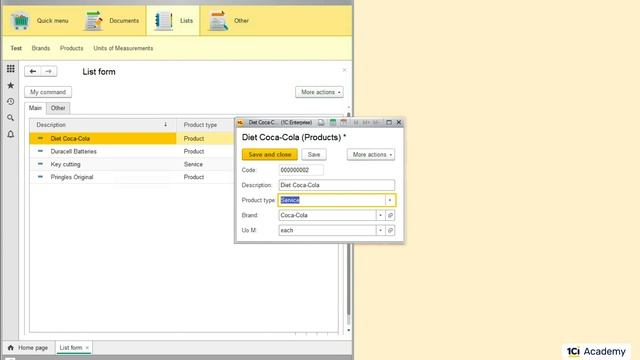Open the Quick menu section
This screenshot has height=360, width=640.
pos(40,20)
